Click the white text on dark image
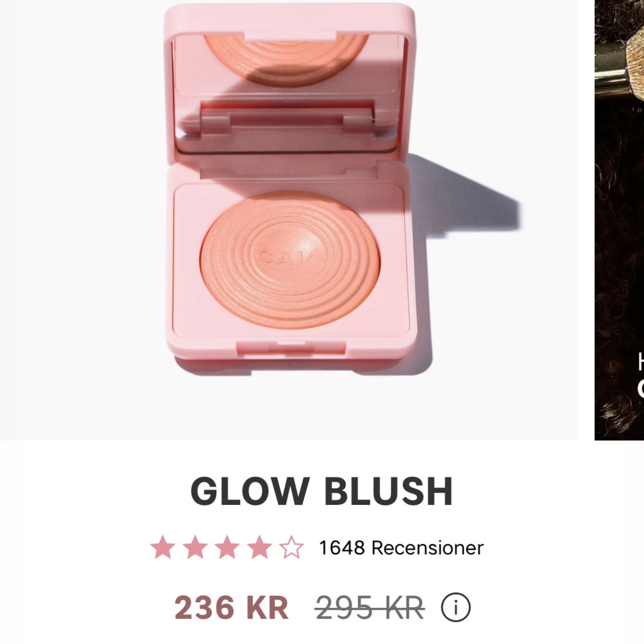Viewport: 644px width, 644px height. click(641, 376)
